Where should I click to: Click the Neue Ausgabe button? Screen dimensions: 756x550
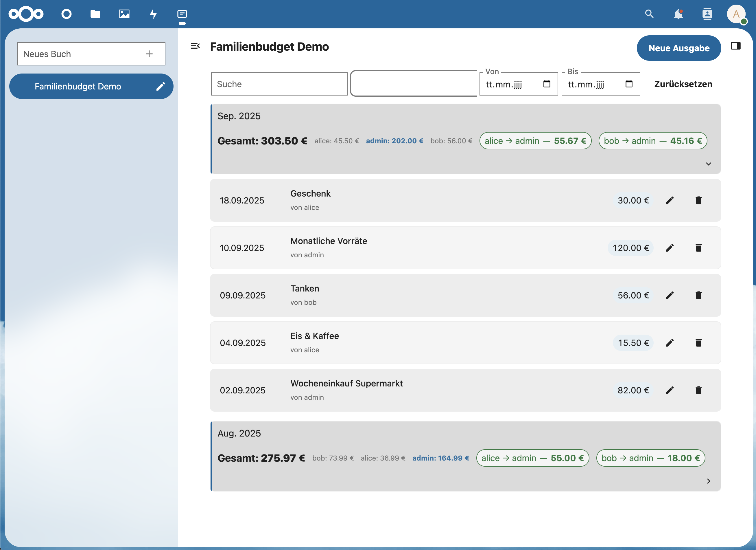pyautogui.click(x=679, y=48)
